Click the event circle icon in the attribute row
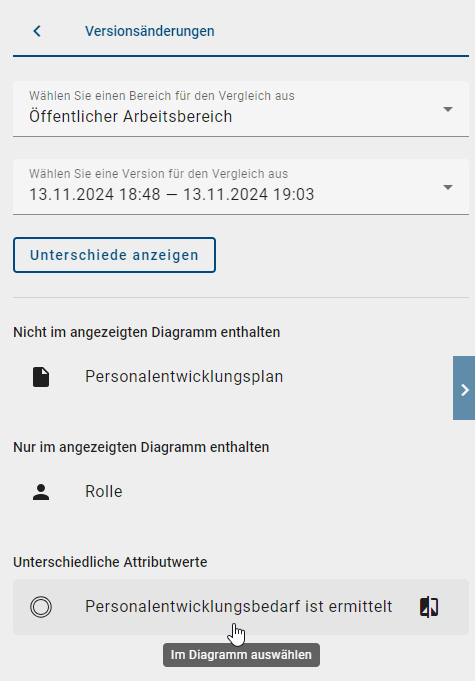Screen dimensions: 475x681 click(x=41, y=607)
